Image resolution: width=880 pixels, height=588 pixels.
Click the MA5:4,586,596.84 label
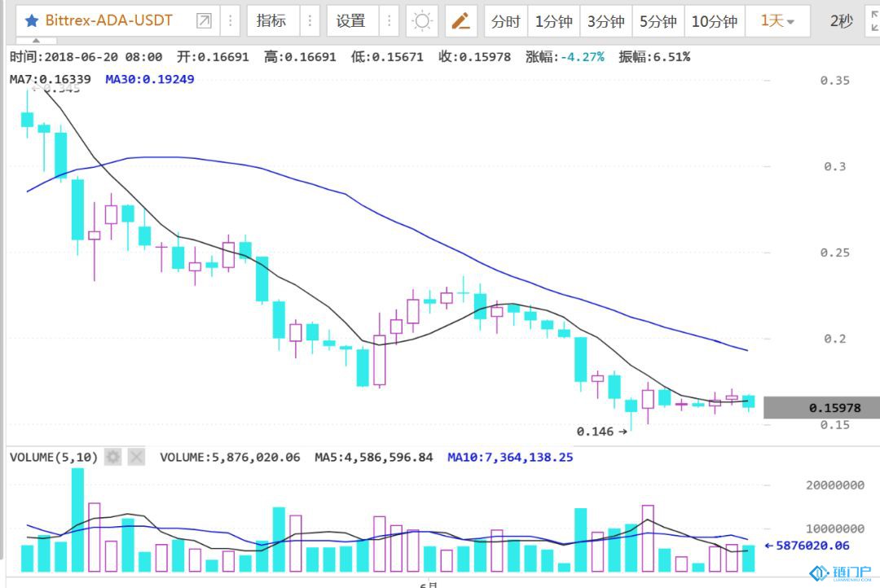[x=374, y=457]
